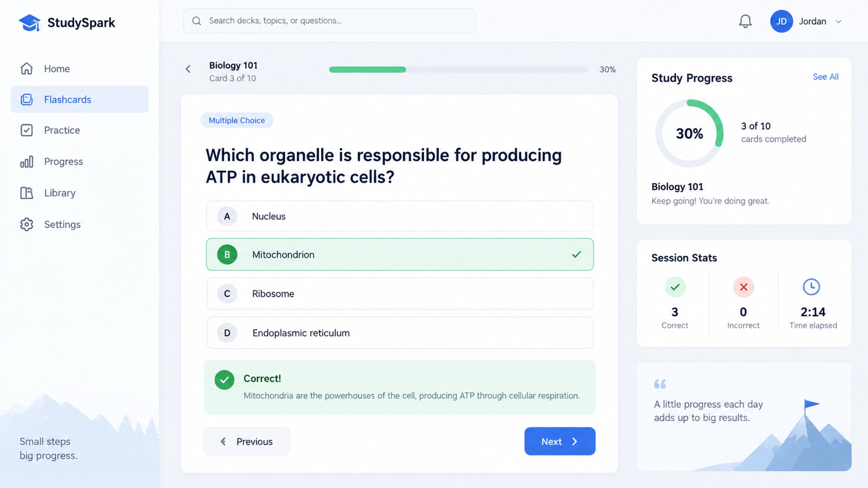Click the quotation mark icon
Viewport: 868px width, 488px height.
click(x=660, y=384)
